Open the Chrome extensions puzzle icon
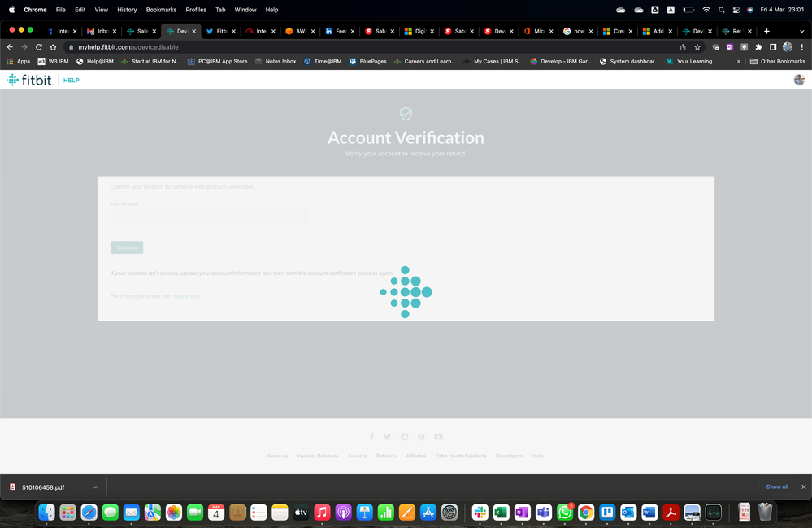Screen dimensions: 812x528 pyautogui.click(x=758, y=47)
